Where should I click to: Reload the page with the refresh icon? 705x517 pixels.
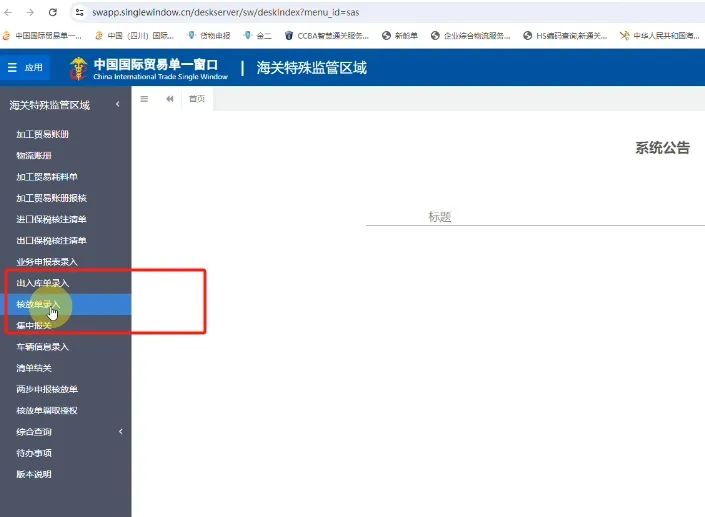[52, 12]
